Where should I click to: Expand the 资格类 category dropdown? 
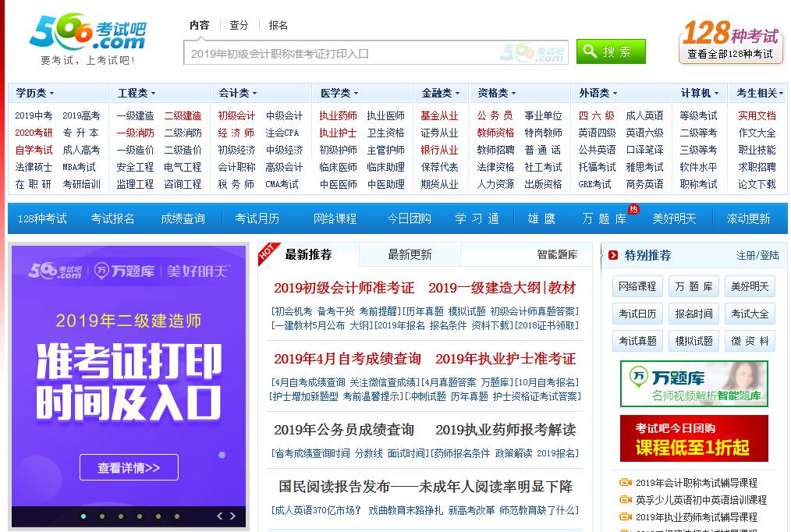tap(497, 94)
